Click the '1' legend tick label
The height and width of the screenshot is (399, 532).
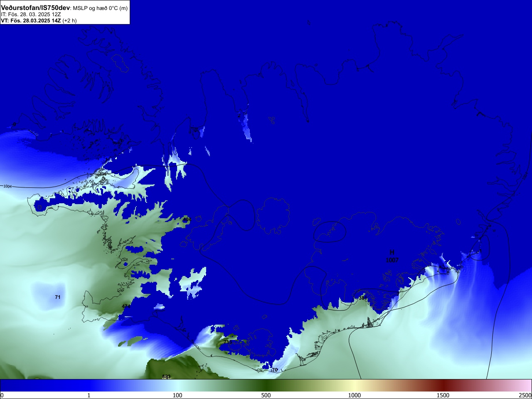point(89,395)
